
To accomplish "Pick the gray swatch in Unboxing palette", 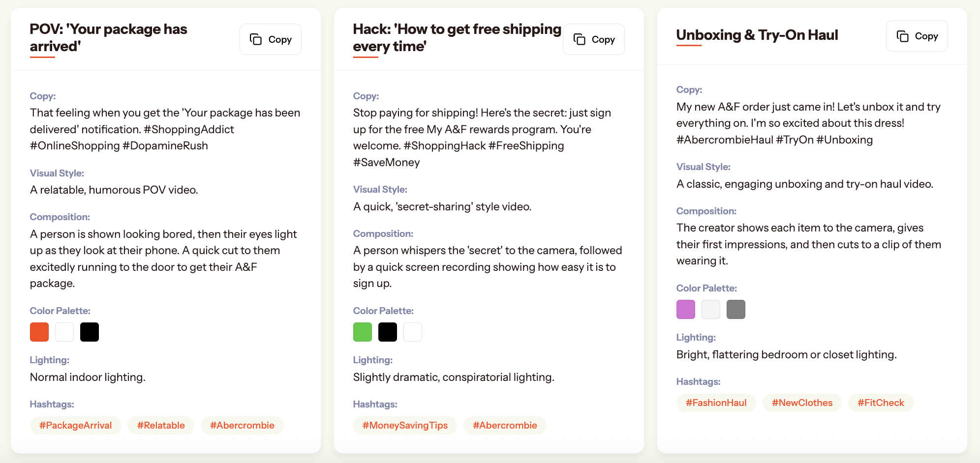I will click(736, 309).
